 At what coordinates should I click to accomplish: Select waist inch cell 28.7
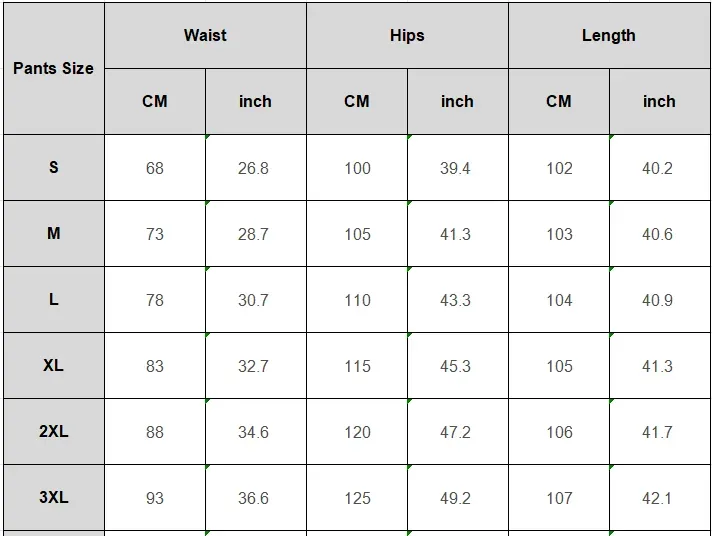coord(254,234)
